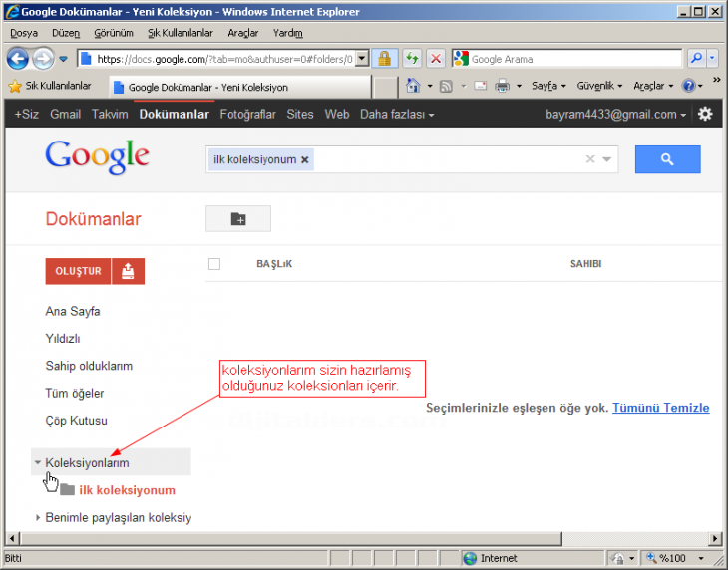Image resolution: width=728 pixels, height=570 pixels.
Task: Open Takvim in Google bar
Action: [110, 114]
